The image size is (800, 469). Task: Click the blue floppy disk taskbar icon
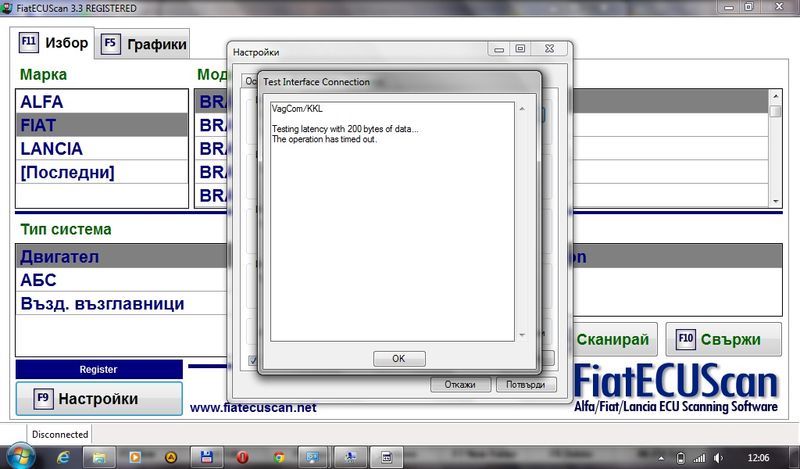(206, 456)
